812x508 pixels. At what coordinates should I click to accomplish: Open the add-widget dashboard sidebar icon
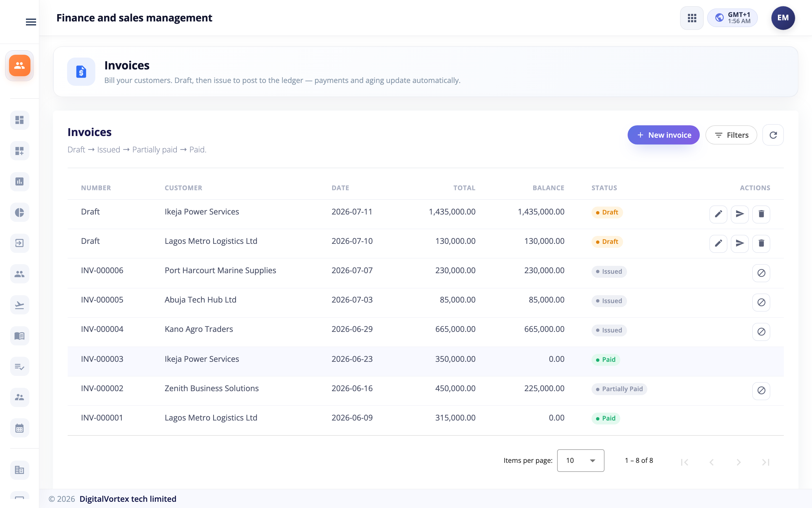(x=19, y=151)
